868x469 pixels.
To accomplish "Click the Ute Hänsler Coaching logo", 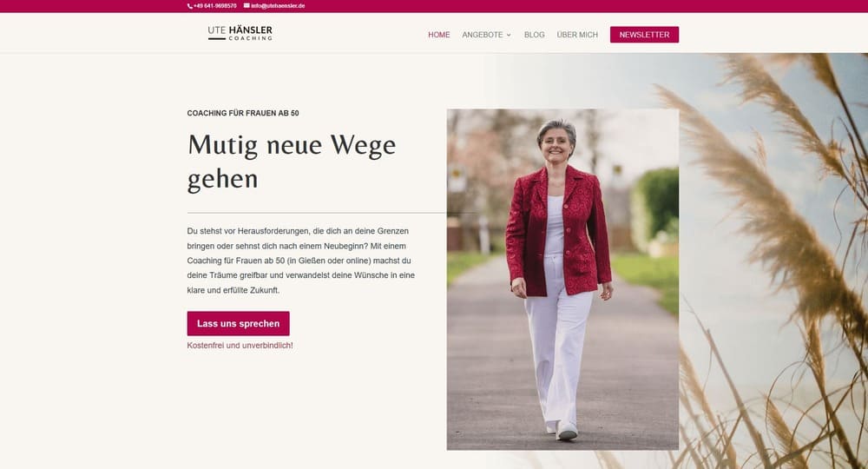I will (x=240, y=33).
